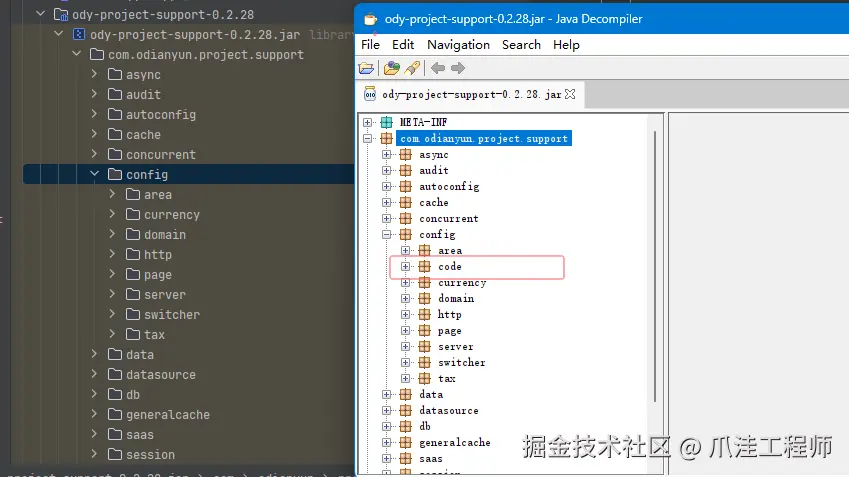
Task: Click the META-INF package icon
Action: [386, 122]
